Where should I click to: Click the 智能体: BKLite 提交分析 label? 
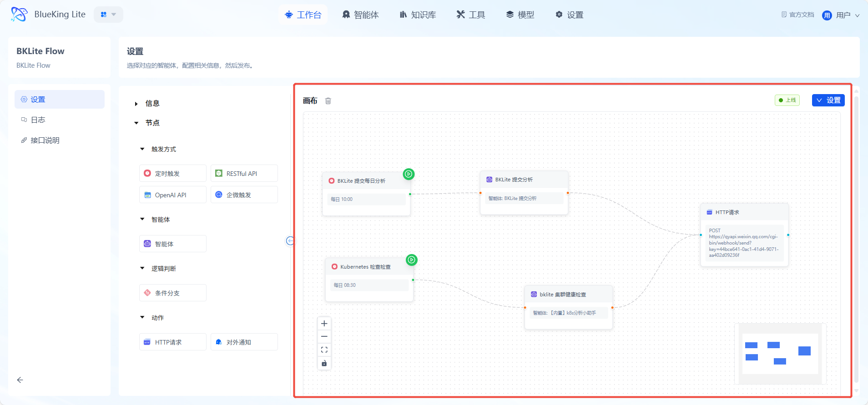click(513, 198)
